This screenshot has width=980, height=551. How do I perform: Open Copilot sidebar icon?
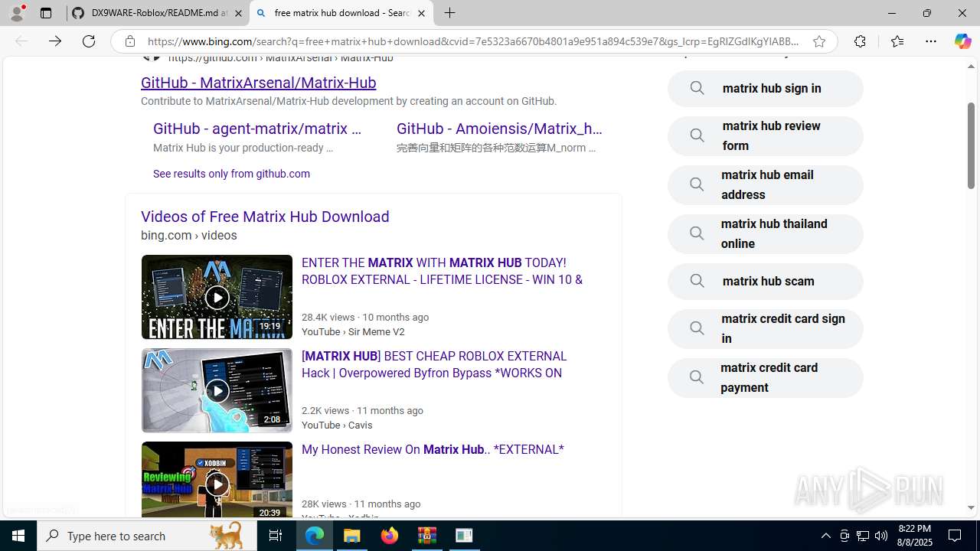(962, 41)
